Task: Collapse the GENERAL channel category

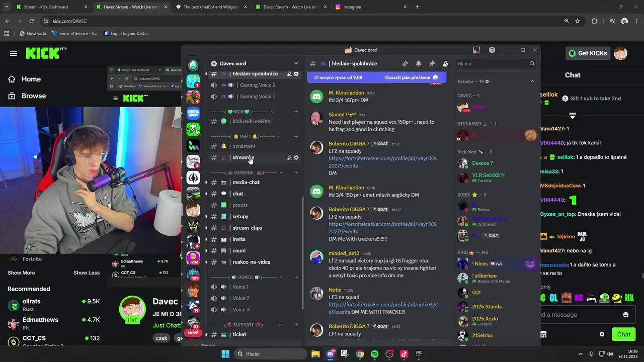Action: [x=247, y=173]
